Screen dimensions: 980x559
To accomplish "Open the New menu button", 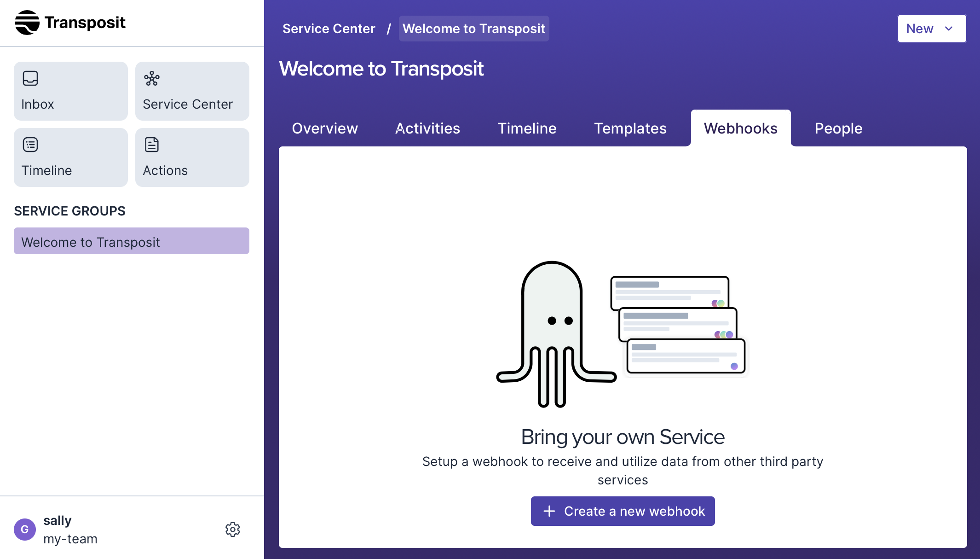I will 920,29.
